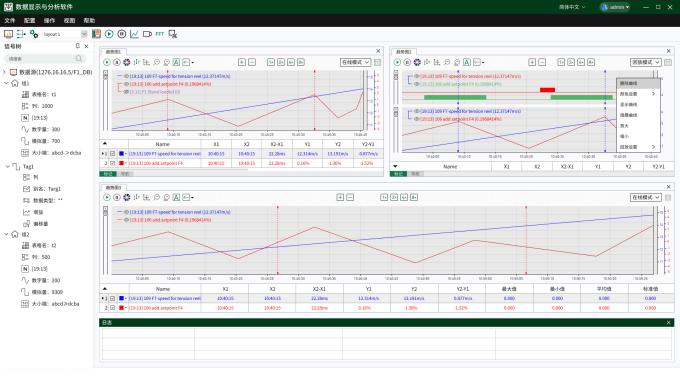680x382 pixels.
Task: Click the camera recorder icon in main toolbar
Action: click(147, 34)
